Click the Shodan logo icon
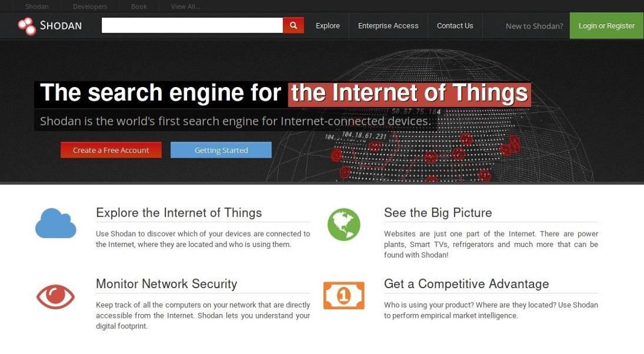 (27, 26)
